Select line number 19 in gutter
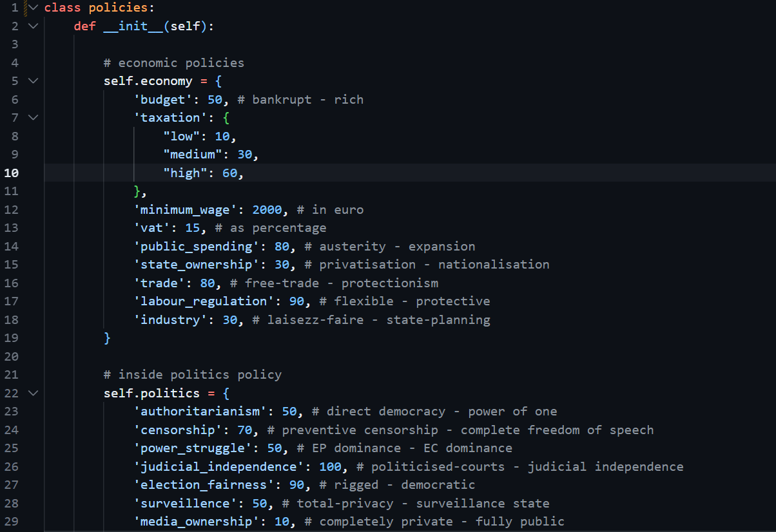Image resolution: width=776 pixels, height=532 pixels. (x=13, y=338)
